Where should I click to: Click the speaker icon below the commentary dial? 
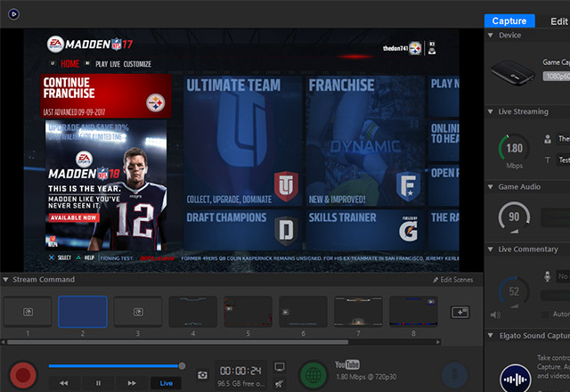click(x=495, y=314)
